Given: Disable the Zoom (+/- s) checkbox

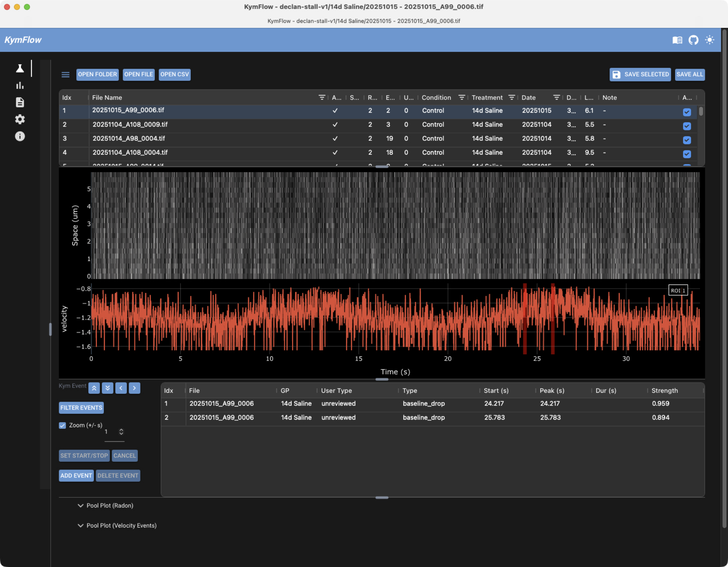Looking at the screenshot, I should coord(62,425).
